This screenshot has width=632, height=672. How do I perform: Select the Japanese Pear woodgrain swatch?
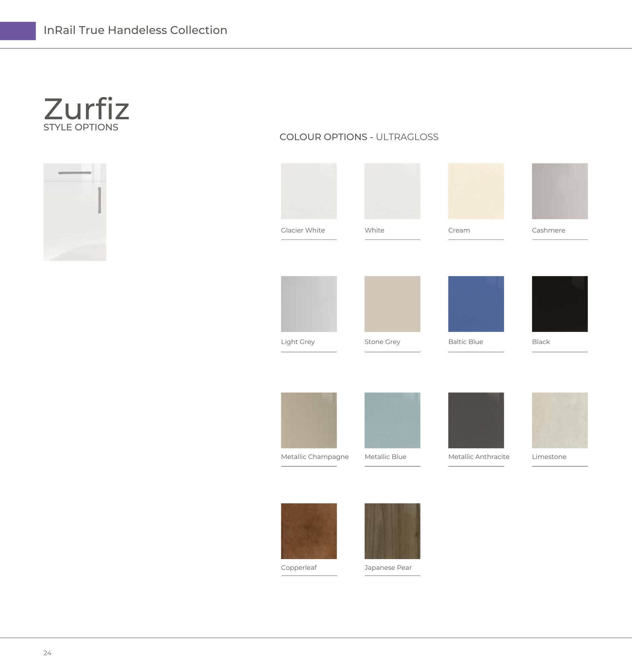392,531
